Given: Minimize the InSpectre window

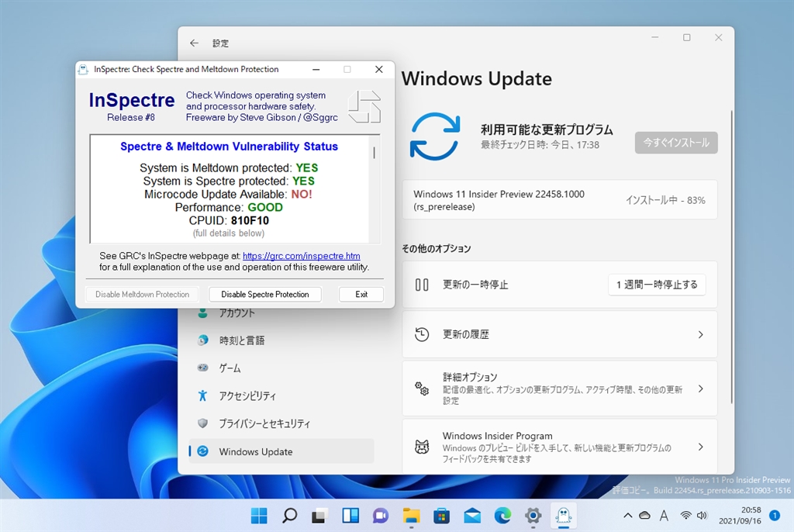Looking at the screenshot, I should coord(316,70).
